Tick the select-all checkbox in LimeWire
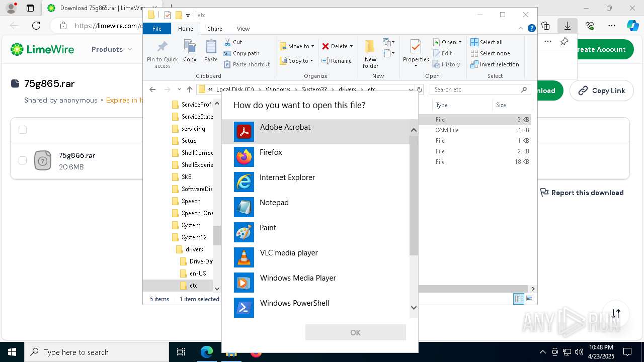This screenshot has height=362, width=644. click(x=23, y=130)
